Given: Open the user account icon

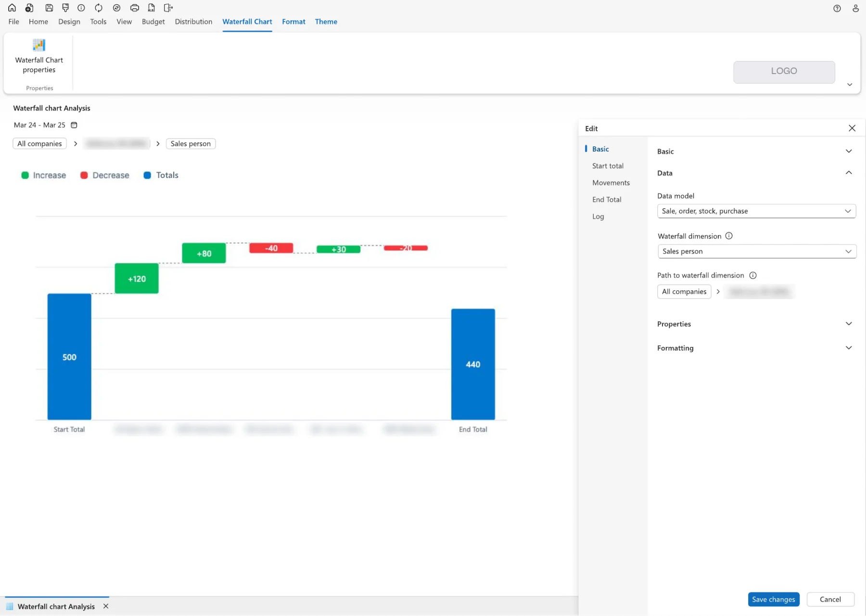Looking at the screenshot, I should tap(855, 8).
